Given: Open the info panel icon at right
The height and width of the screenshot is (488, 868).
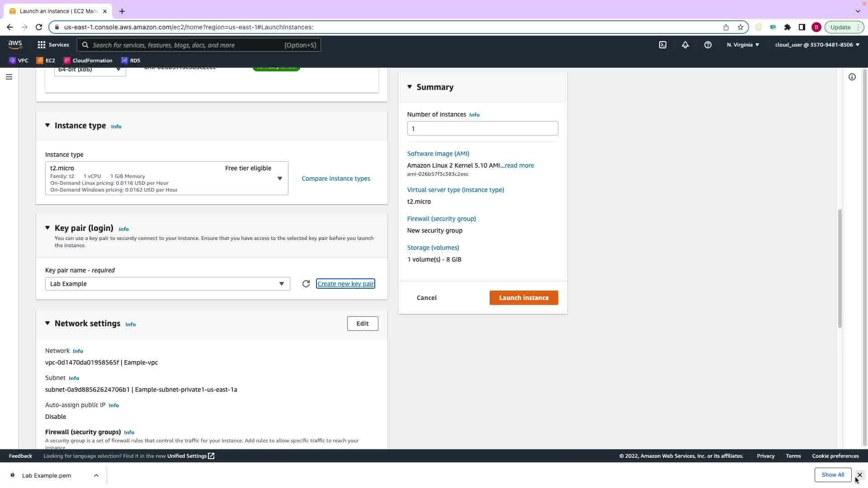Looking at the screenshot, I should pos(852,77).
